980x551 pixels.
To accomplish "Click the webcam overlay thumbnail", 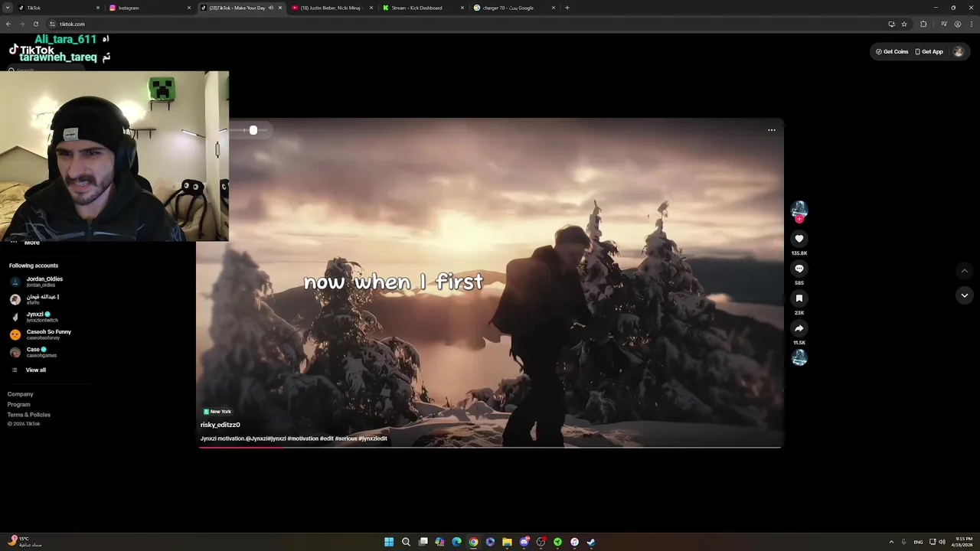I will [x=114, y=156].
